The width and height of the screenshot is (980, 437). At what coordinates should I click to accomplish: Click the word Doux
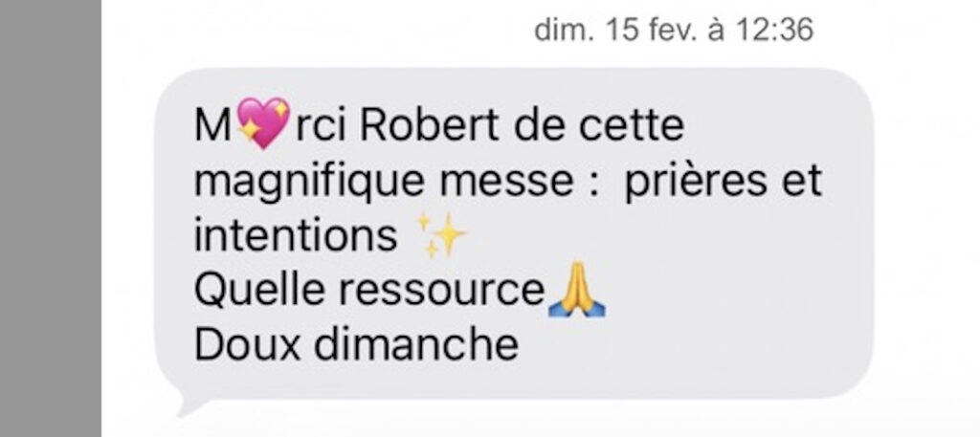coord(248,345)
